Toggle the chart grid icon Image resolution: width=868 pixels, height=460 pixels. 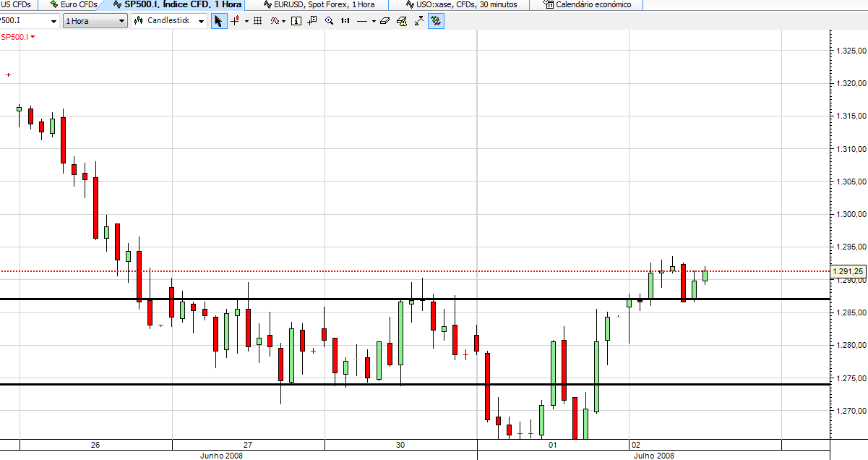pos(258,21)
